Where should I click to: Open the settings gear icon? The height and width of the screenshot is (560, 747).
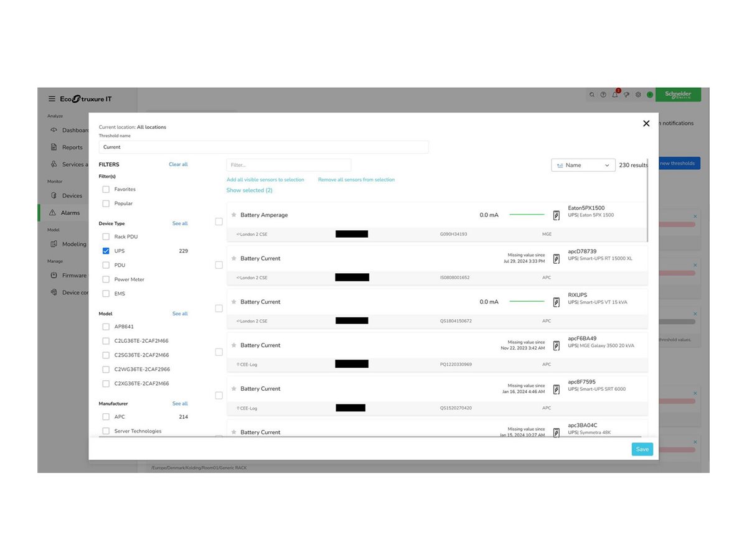coord(638,95)
